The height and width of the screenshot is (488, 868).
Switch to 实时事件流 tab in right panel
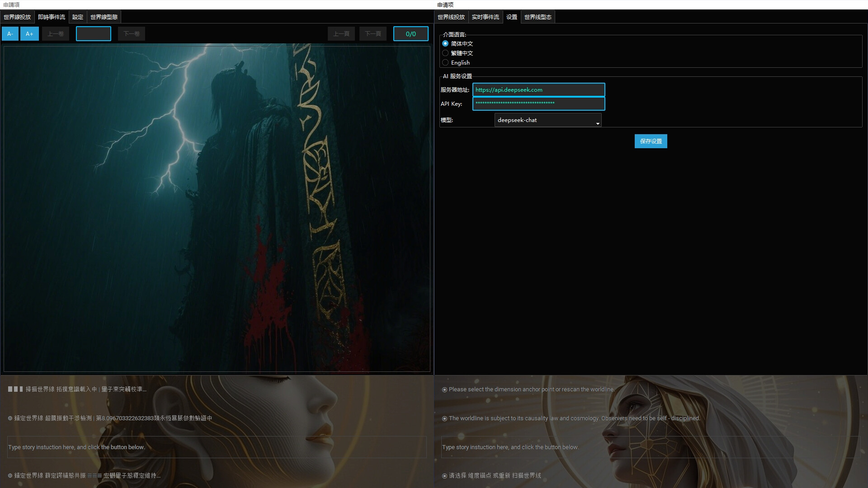point(485,17)
